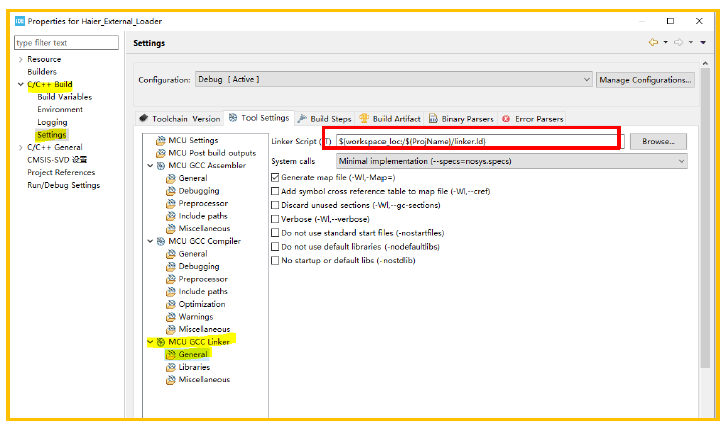723x427 pixels.
Task: Click the forward navigation arrow icon
Action: tap(678, 42)
